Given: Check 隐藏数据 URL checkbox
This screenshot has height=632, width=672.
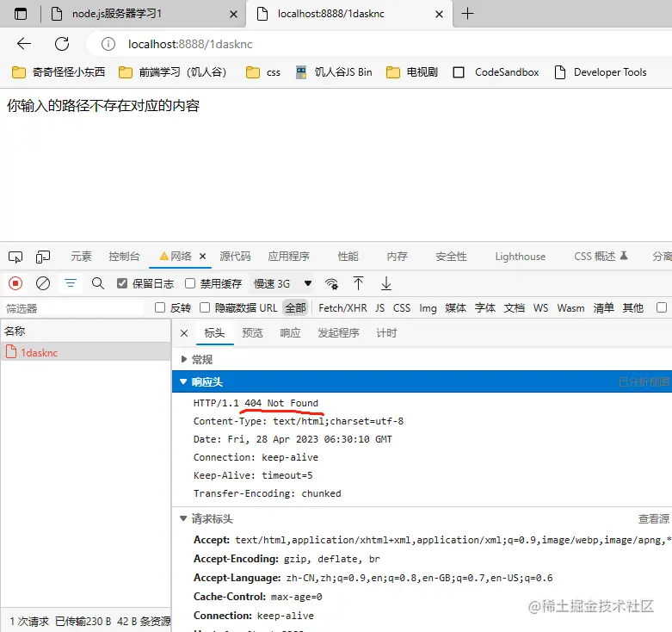Looking at the screenshot, I should pos(205,307).
